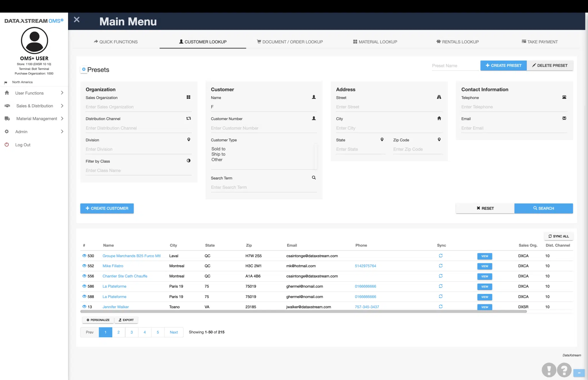Sync the Jennifer Walker row
Viewport: 588px width, 380px height.
tap(441, 307)
